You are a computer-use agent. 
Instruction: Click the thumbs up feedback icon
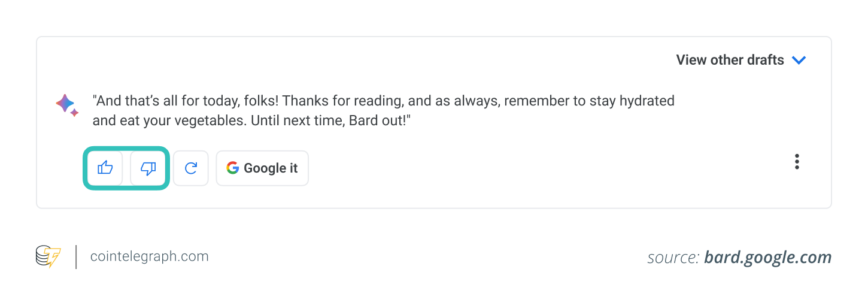tap(105, 168)
